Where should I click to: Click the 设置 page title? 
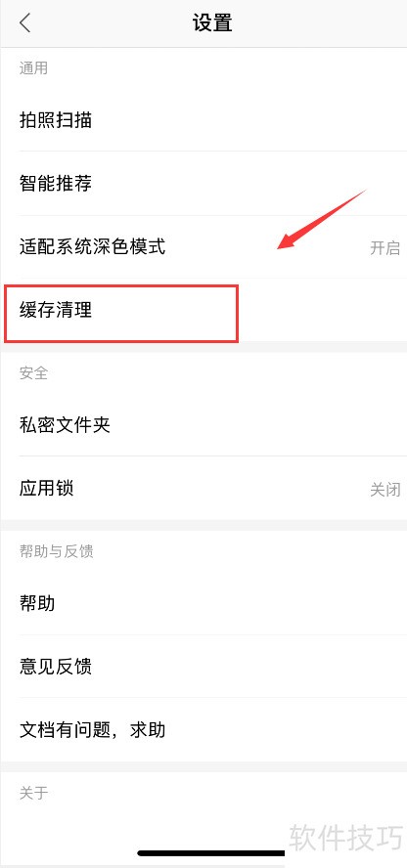tap(212, 23)
